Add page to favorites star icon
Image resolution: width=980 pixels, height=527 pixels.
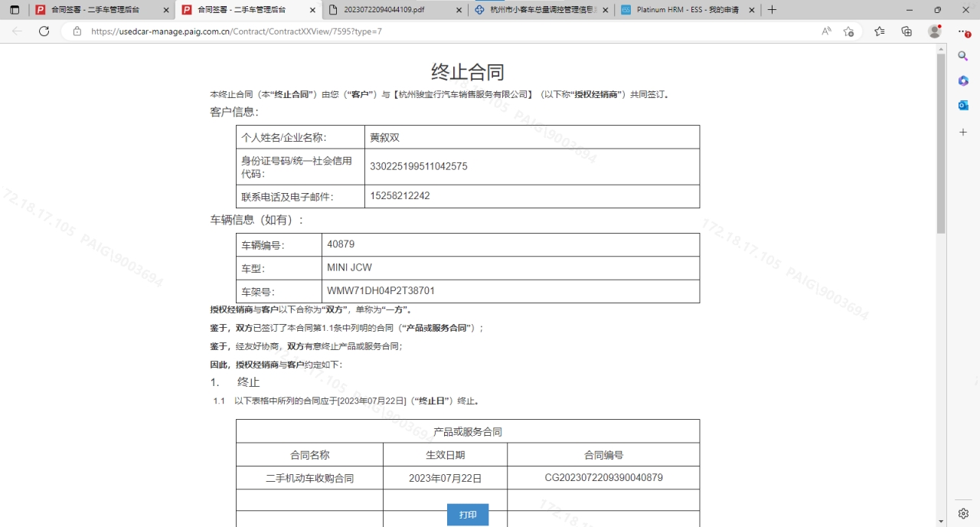(x=848, y=31)
